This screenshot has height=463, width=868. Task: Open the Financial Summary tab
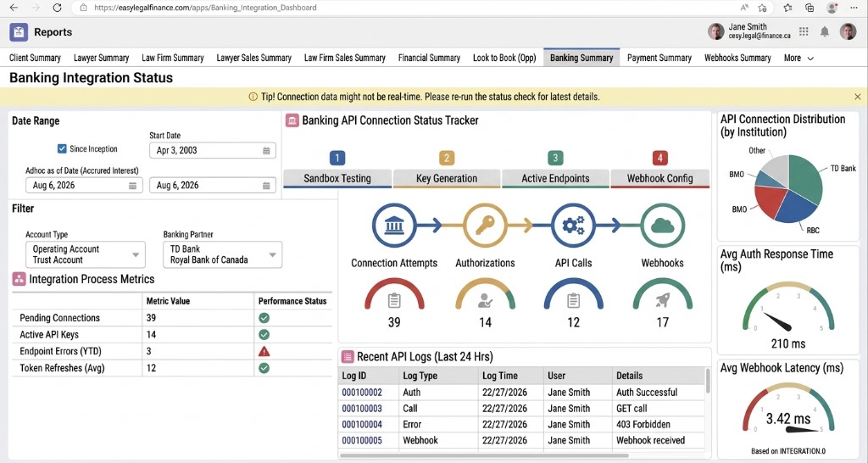coord(429,59)
